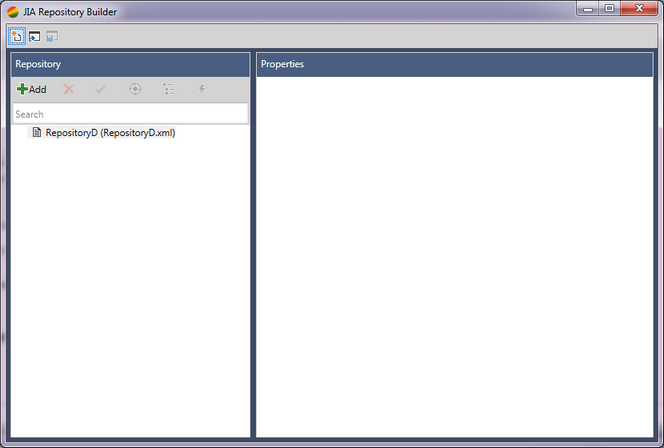Click the document icon beside RepositoryD

[x=37, y=132]
